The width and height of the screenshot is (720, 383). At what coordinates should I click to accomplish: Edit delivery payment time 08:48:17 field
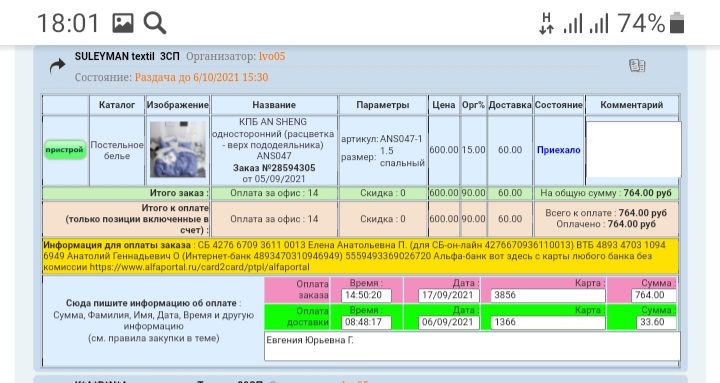point(366,322)
